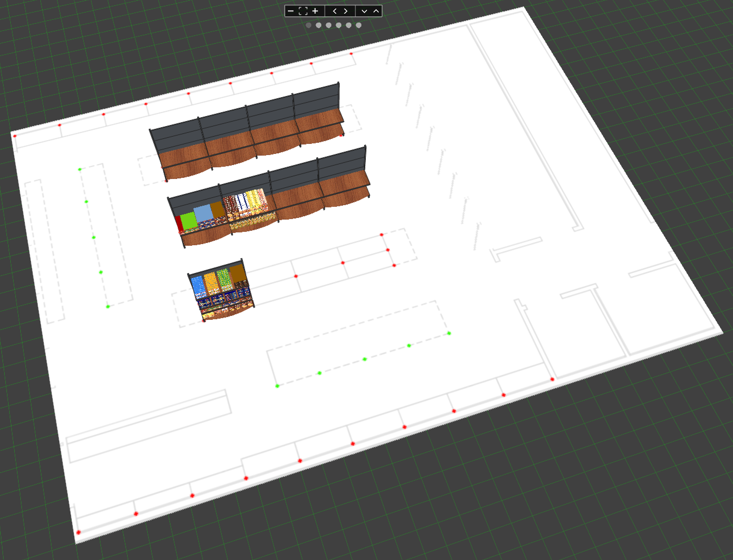Tilt camera down with down chevron

point(364,11)
